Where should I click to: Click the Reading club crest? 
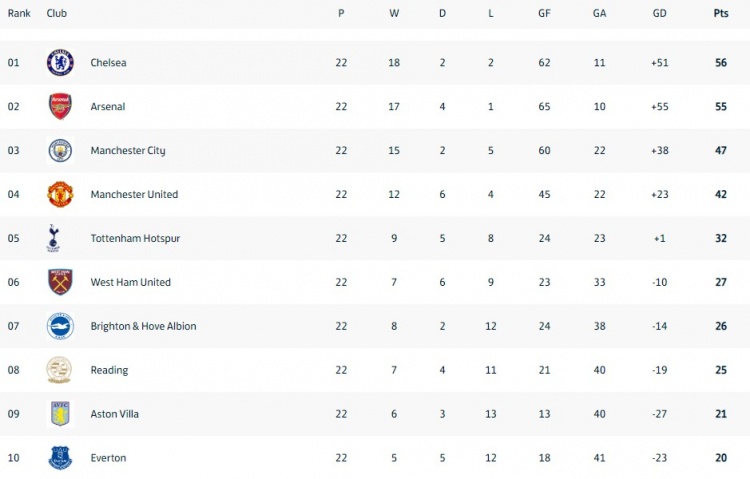point(59,370)
